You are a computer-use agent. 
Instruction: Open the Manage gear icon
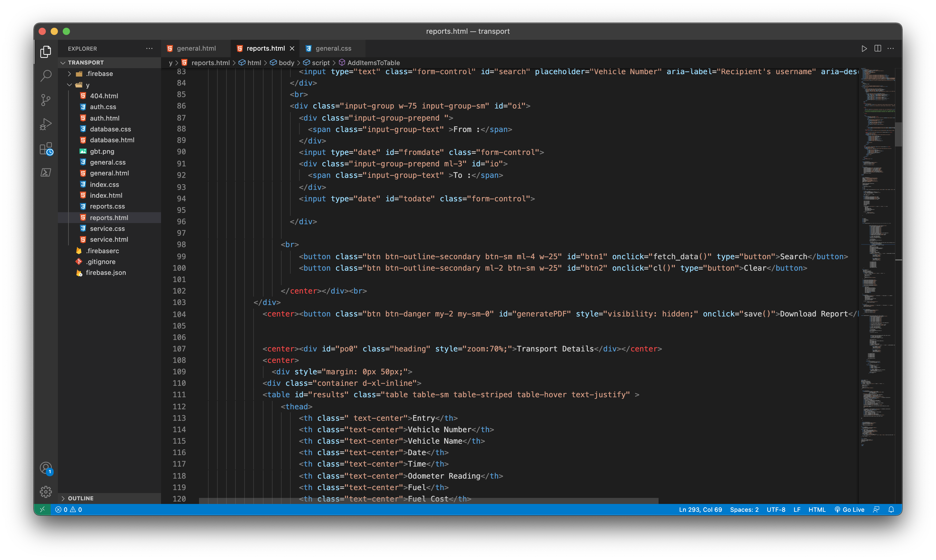46,492
